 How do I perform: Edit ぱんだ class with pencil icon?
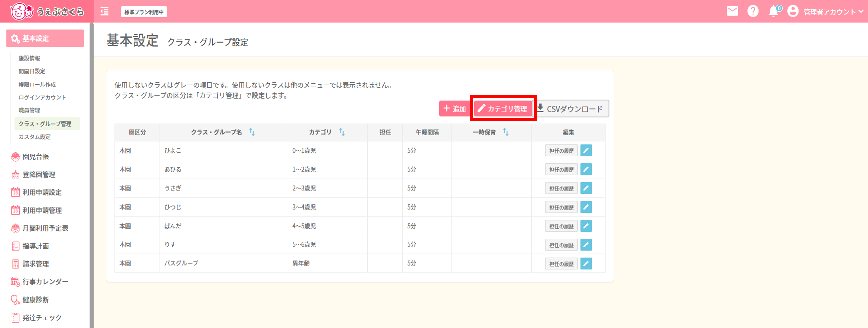pyautogui.click(x=586, y=226)
